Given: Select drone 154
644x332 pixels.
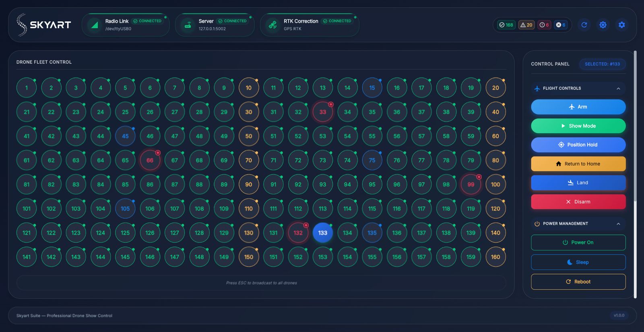Looking at the screenshot, I should point(347,256).
